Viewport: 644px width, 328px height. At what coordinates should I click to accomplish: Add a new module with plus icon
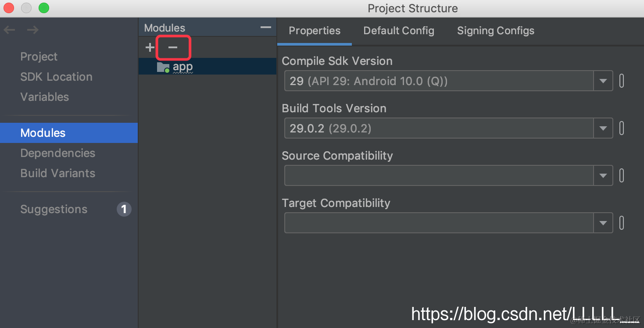tap(150, 47)
